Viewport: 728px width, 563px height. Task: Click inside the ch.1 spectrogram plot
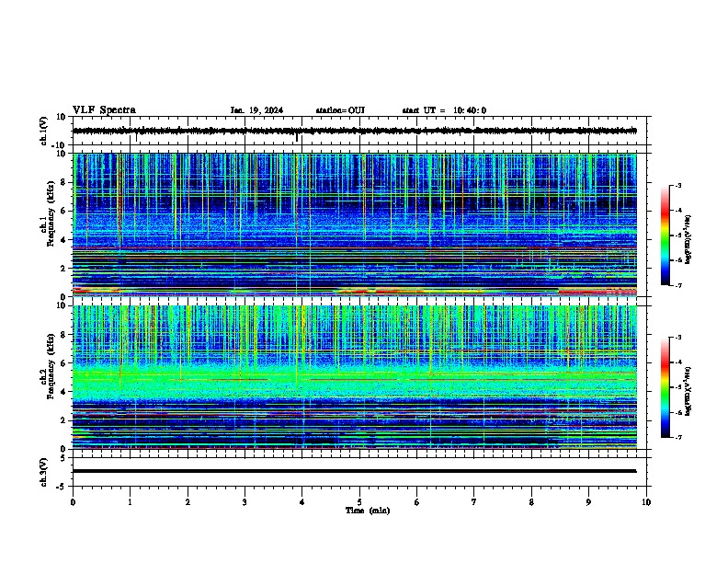[355, 224]
